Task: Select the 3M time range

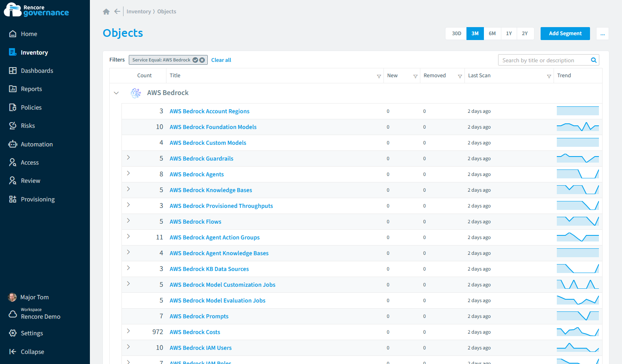Action: (x=475, y=34)
